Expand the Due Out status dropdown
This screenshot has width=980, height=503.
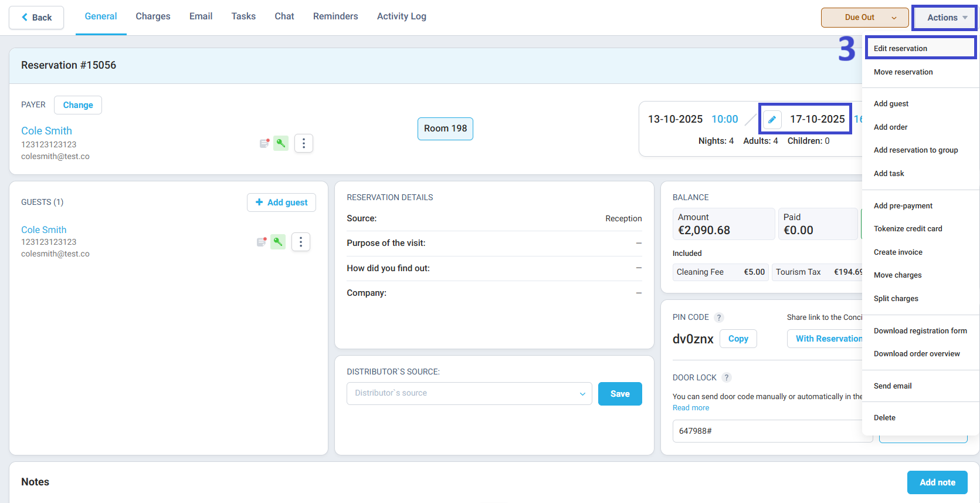click(x=864, y=18)
